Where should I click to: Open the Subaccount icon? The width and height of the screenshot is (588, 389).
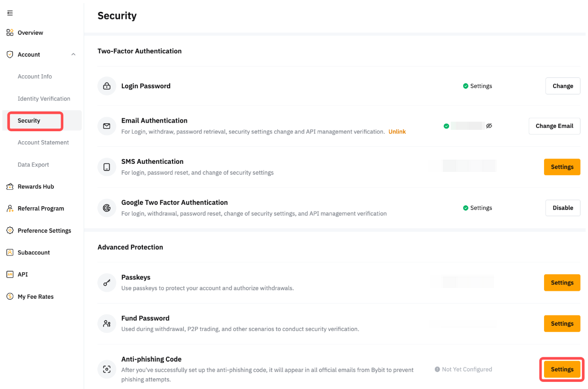point(10,253)
